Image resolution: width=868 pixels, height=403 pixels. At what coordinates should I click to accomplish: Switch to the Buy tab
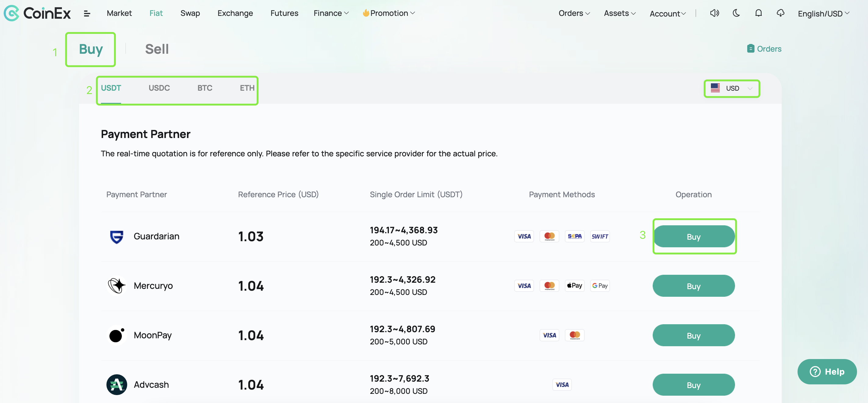pyautogui.click(x=91, y=49)
